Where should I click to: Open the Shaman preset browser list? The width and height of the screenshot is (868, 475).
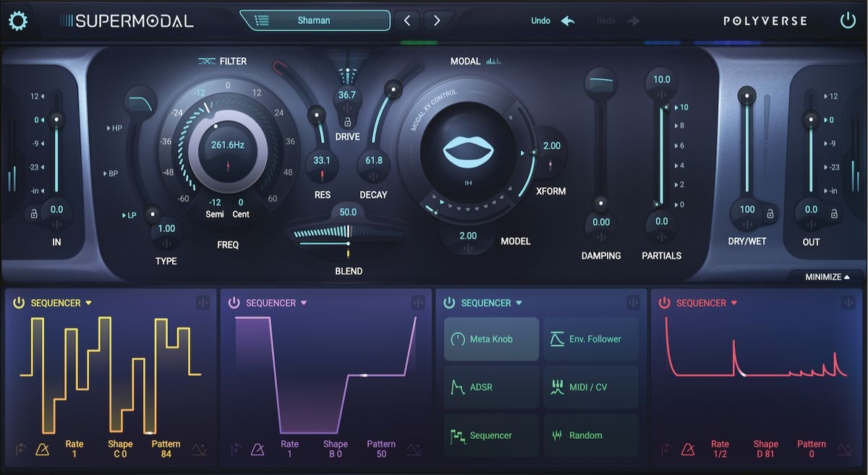(315, 20)
